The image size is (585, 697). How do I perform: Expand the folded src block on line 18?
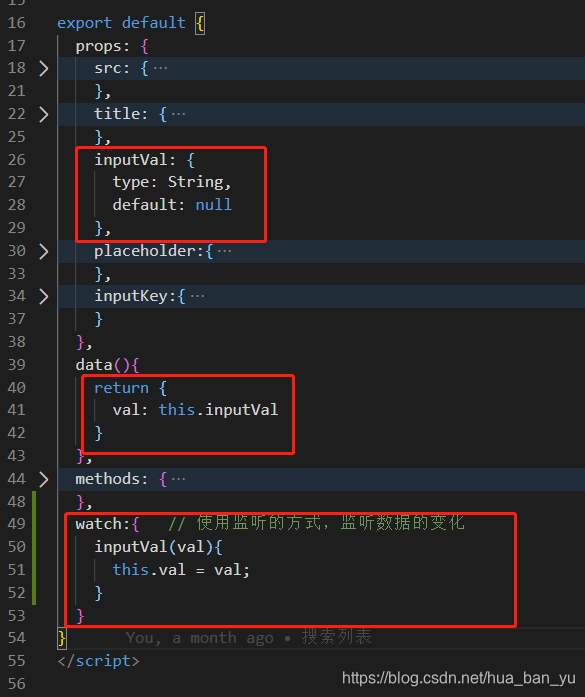(x=44, y=68)
